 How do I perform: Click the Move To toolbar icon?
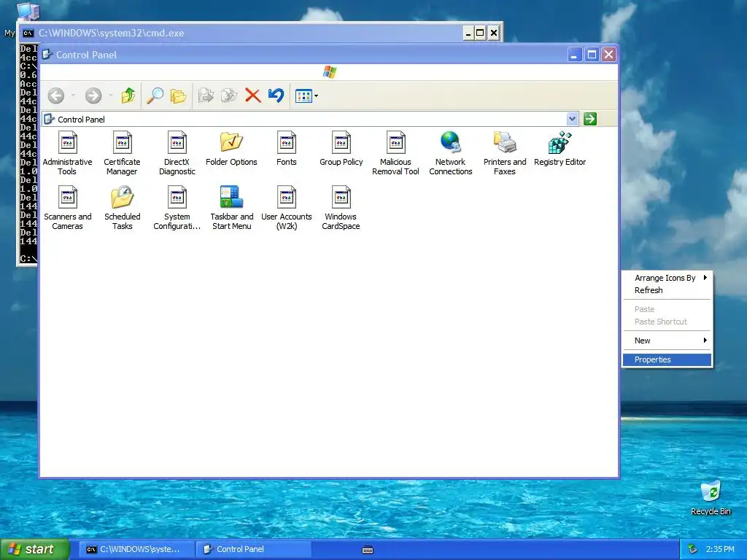coord(206,96)
